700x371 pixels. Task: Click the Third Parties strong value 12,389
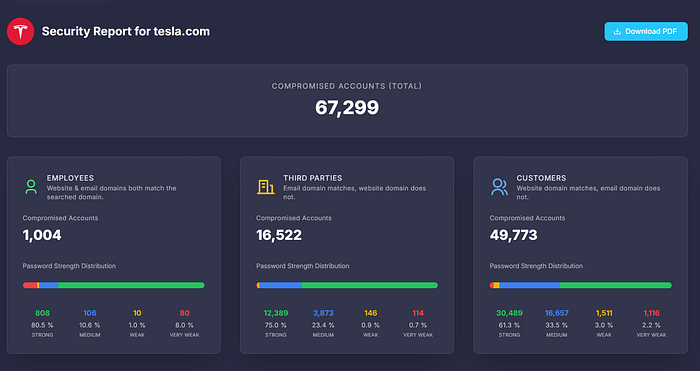point(276,313)
